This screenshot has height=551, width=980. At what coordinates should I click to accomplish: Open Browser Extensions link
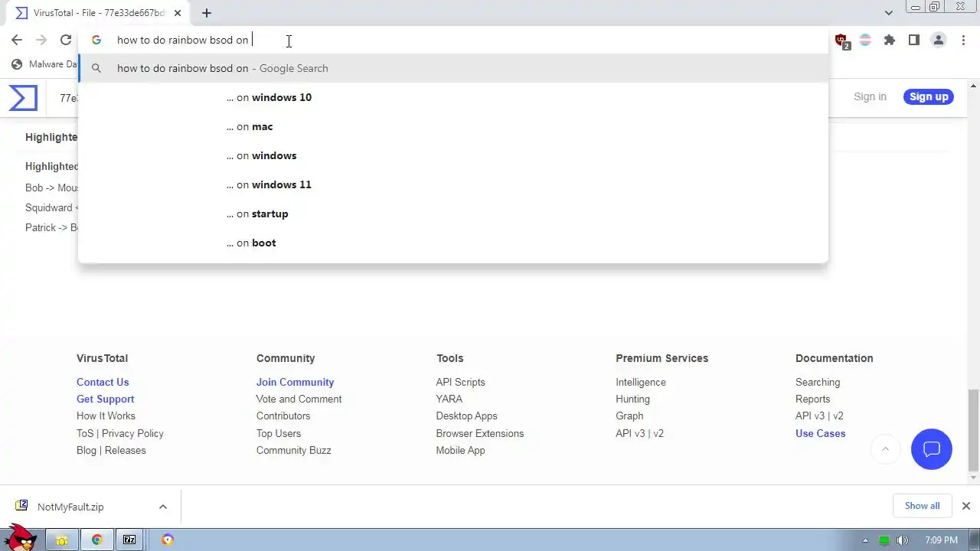pyautogui.click(x=480, y=433)
